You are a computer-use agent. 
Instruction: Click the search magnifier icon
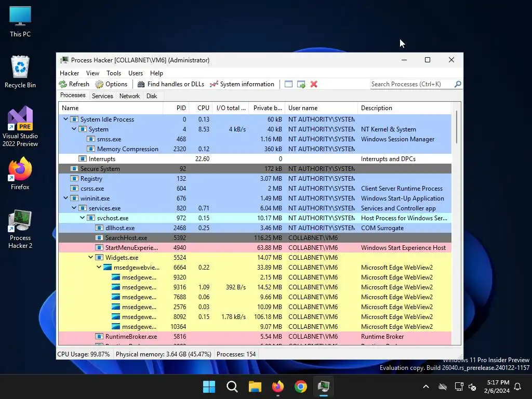coord(458,84)
